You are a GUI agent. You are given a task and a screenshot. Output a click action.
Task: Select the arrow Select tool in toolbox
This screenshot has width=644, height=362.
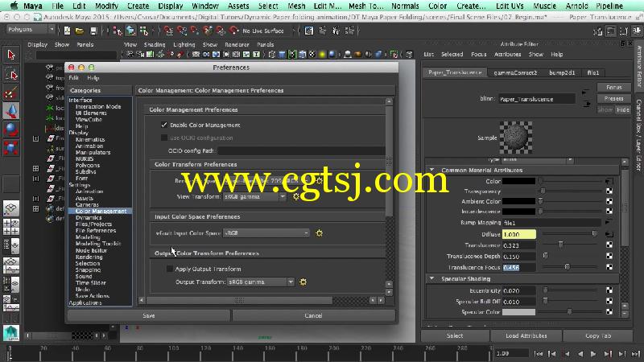coord(11,55)
